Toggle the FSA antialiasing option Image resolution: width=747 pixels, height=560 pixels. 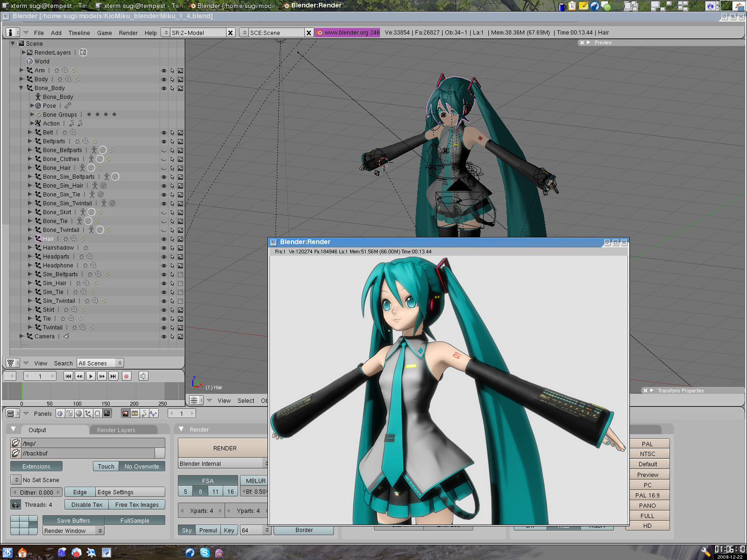208,481
